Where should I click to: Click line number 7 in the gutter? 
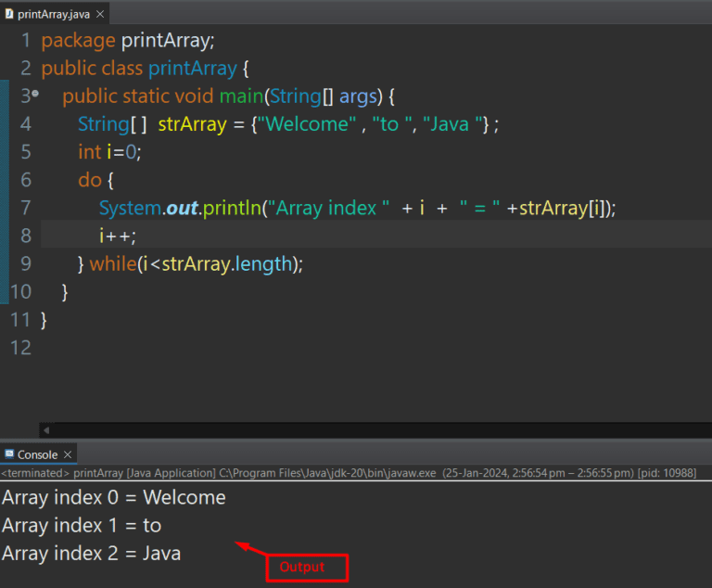coord(24,208)
